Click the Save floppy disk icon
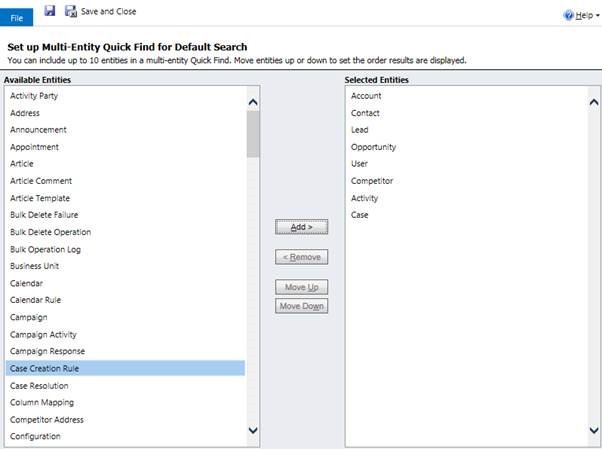The height and width of the screenshot is (449, 602). tap(49, 11)
